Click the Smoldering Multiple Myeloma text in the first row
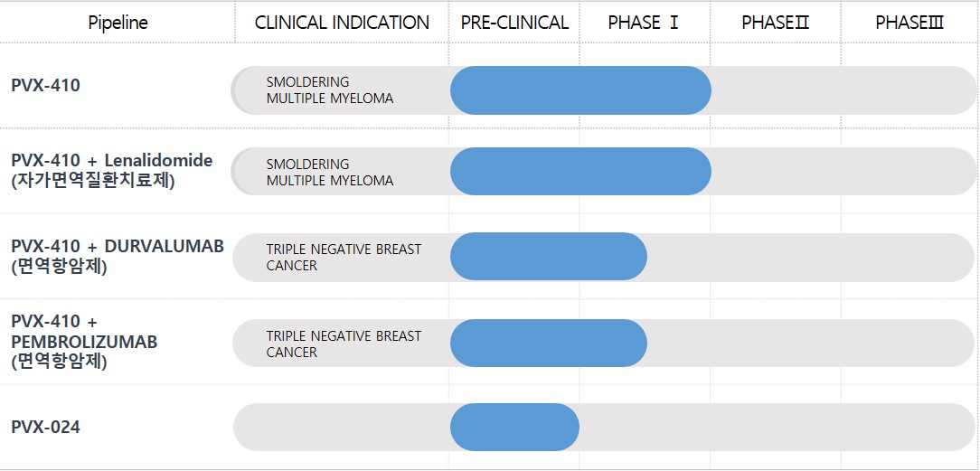Viewport: 980px width, 471px height. pos(329,90)
